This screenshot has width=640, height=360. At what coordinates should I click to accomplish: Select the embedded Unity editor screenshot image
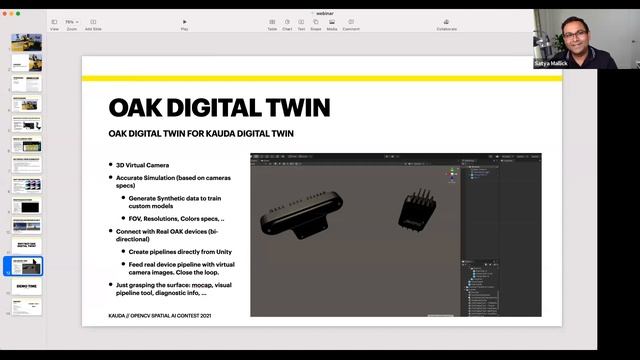(396, 235)
